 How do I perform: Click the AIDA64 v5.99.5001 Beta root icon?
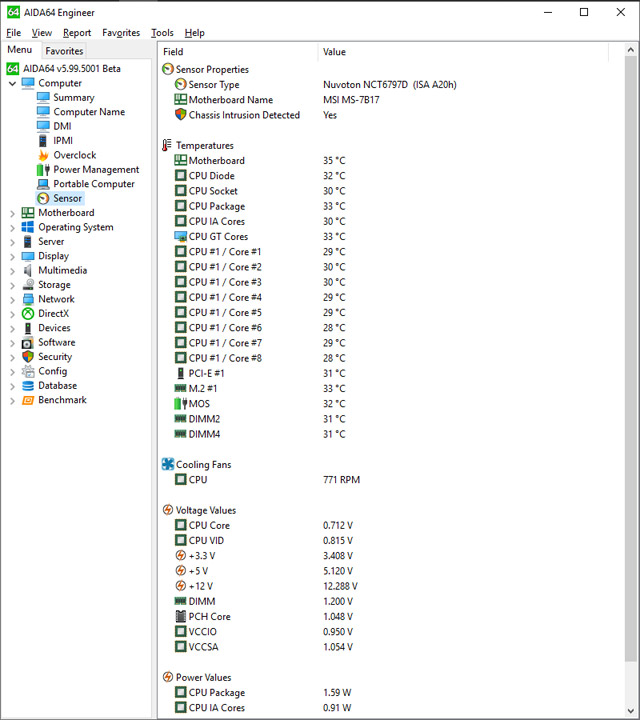click(13, 69)
